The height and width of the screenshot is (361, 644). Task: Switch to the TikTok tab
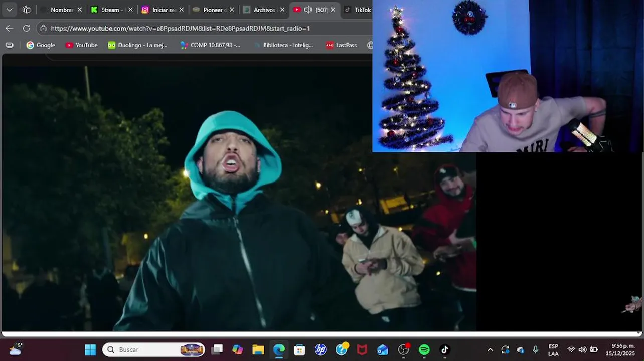click(357, 10)
